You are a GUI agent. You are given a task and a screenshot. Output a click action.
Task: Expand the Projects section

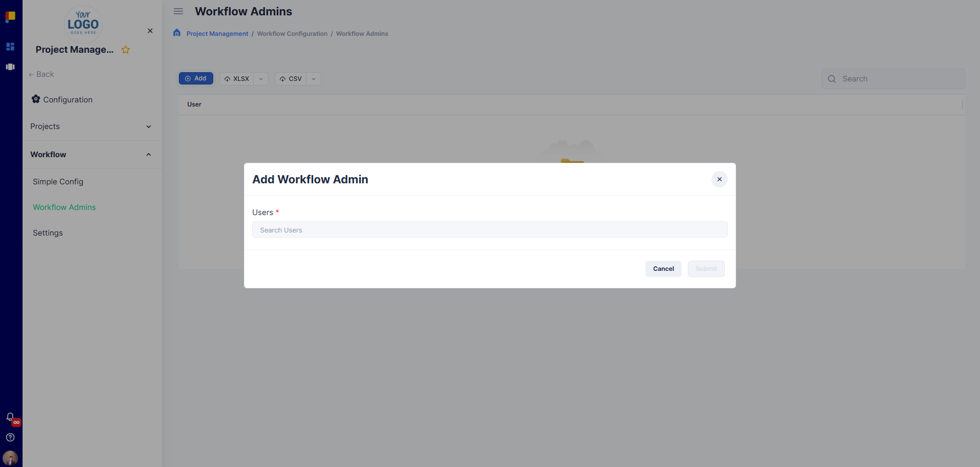point(148,126)
